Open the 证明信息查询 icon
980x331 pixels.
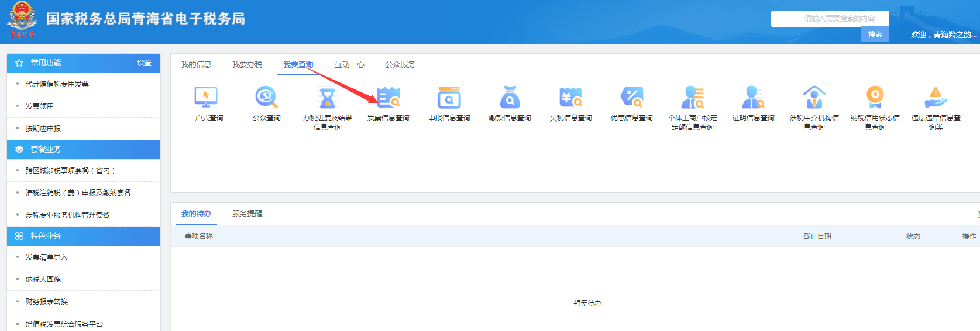[754, 97]
